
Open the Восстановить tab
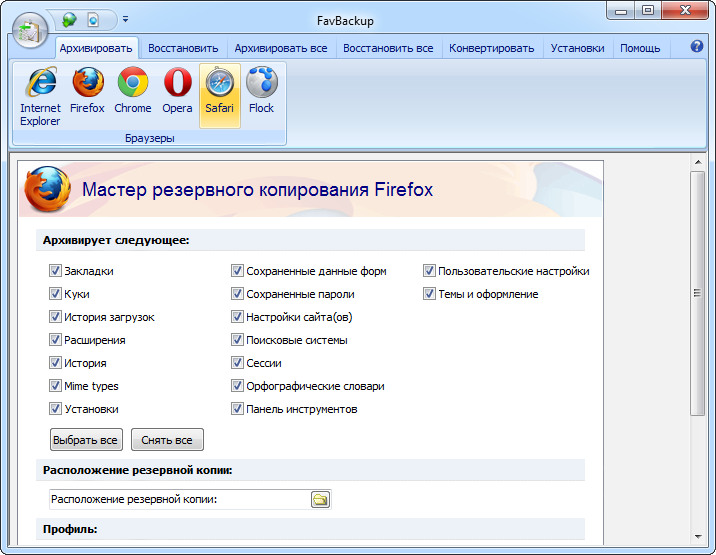point(183,48)
